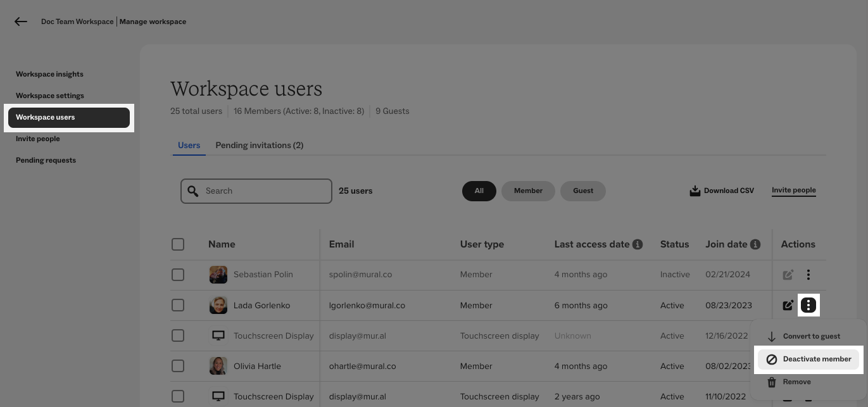Check the box for Lada Gorlenko
The image size is (868, 407).
(178, 305)
